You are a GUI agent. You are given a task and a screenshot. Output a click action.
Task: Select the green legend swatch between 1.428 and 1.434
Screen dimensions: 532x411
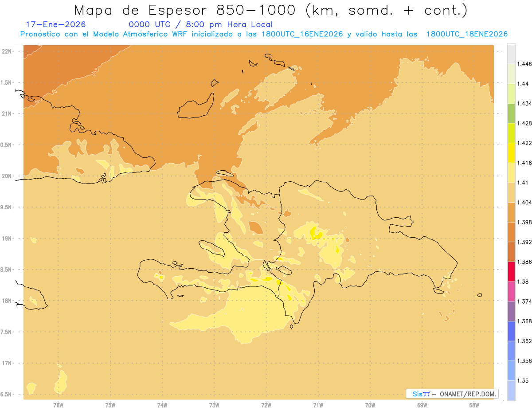511,113
